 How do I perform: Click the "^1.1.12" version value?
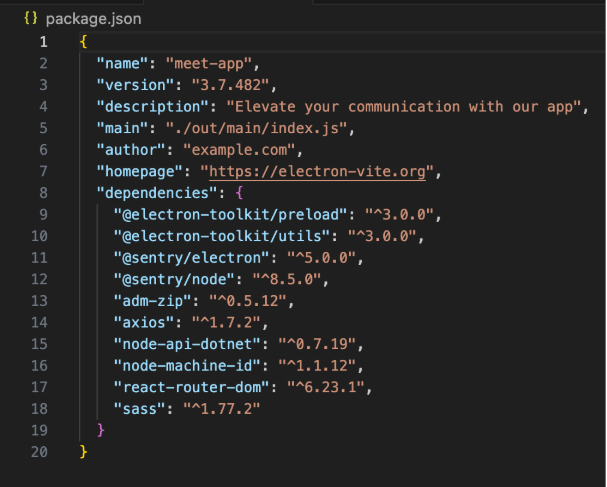pos(317,366)
